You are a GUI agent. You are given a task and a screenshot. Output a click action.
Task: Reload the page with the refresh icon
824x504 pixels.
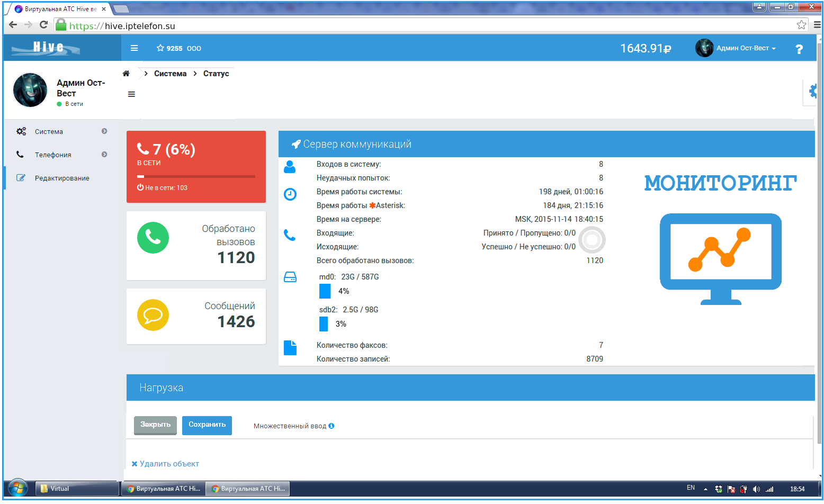click(43, 25)
